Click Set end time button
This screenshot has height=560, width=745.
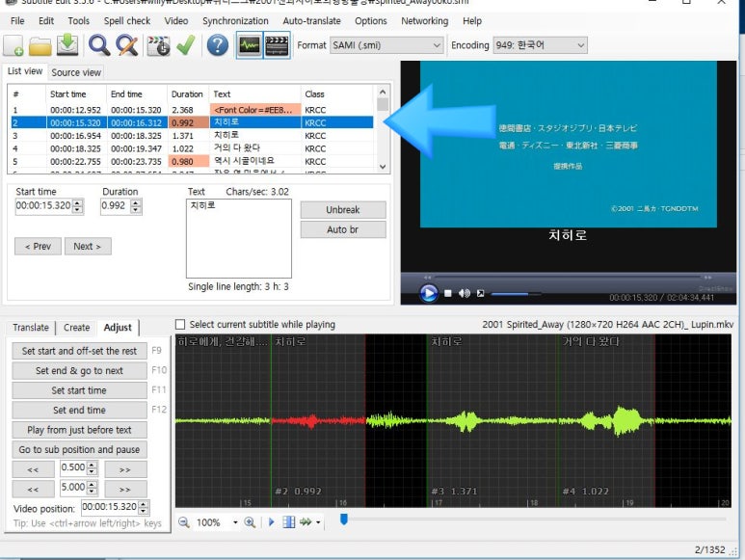(x=79, y=410)
